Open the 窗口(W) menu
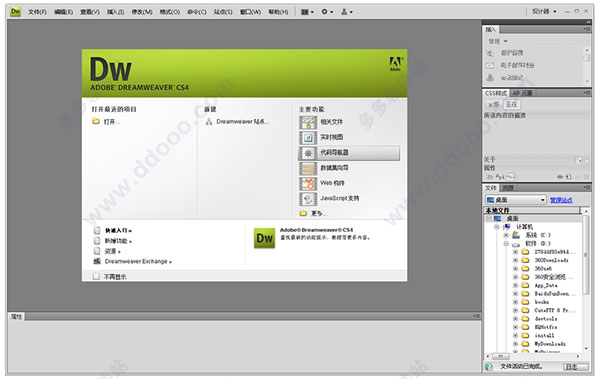Screen dimensions: 600x379 point(250,12)
